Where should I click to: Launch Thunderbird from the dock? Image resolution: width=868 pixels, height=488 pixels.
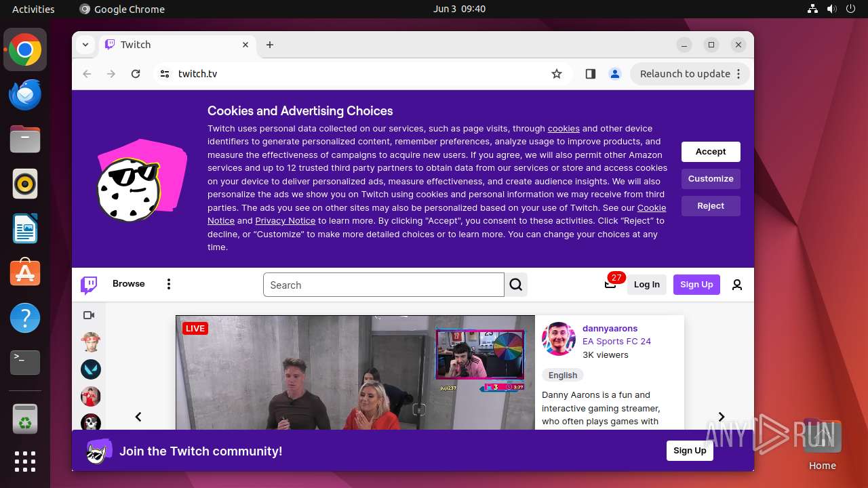coord(25,95)
